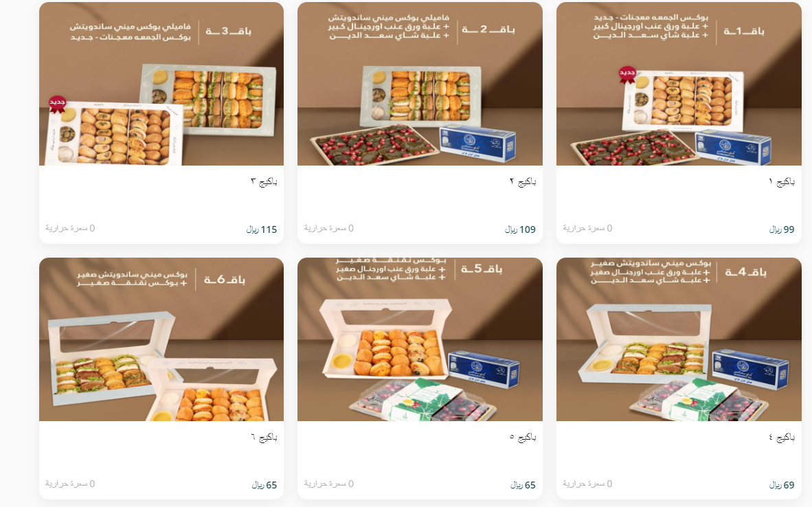
Task: Open the باكيج ٣ product image
Action: (x=161, y=84)
